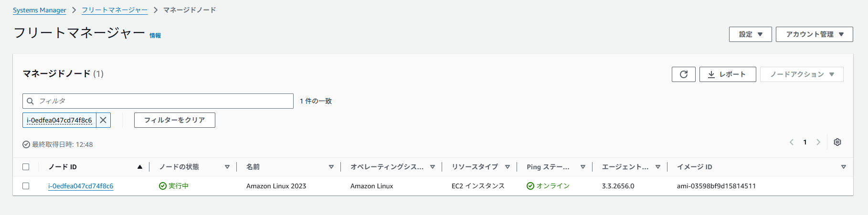Open the ノードアクション dropdown
The width and height of the screenshot is (868, 215).
point(802,74)
